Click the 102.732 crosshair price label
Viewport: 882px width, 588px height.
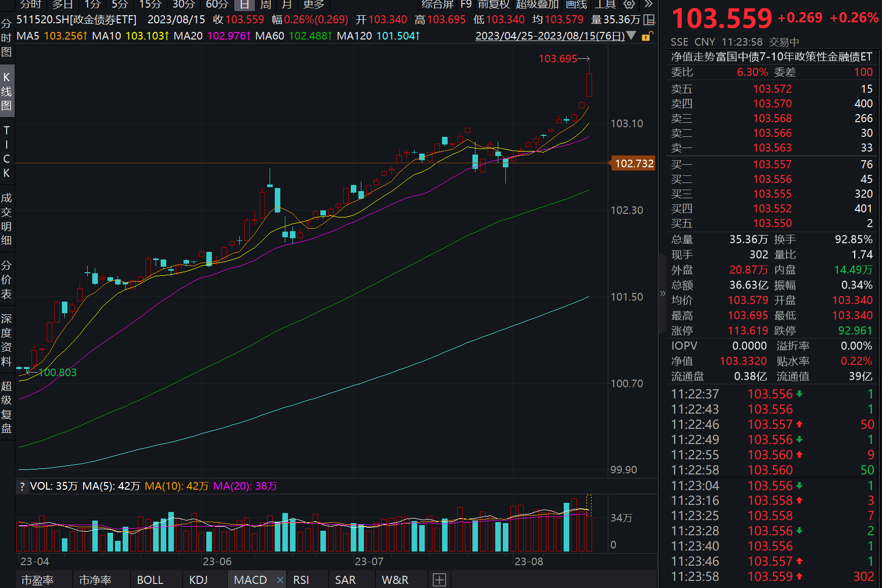pyautogui.click(x=634, y=163)
